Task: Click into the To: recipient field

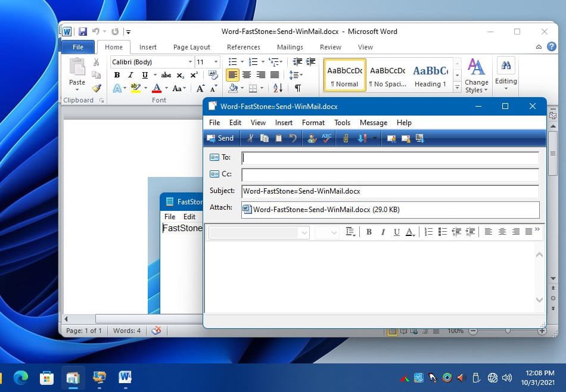Action: click(390, 158)
